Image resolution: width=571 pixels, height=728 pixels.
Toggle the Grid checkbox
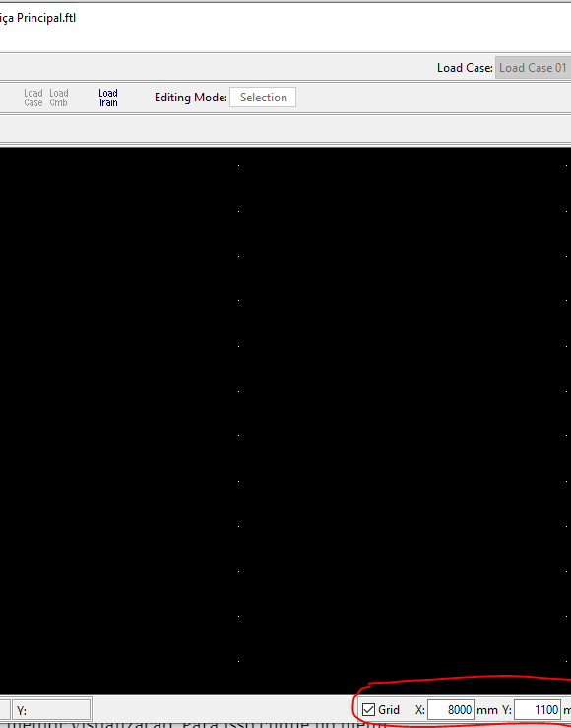pyautogui.click(x=368, y=710)
